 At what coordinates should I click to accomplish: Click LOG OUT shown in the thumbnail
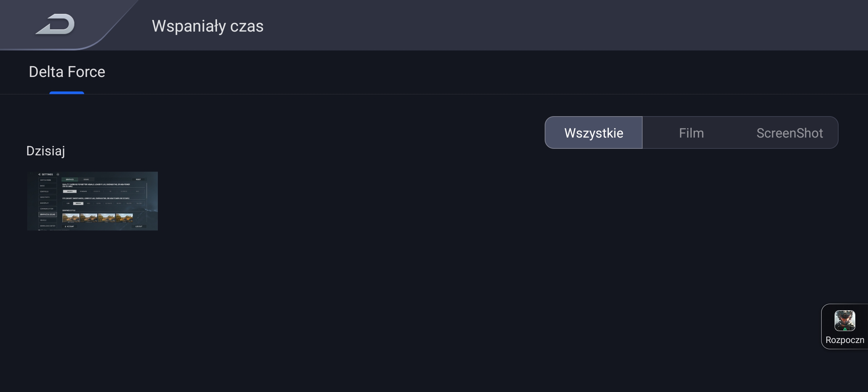click(x=139, y=226)
